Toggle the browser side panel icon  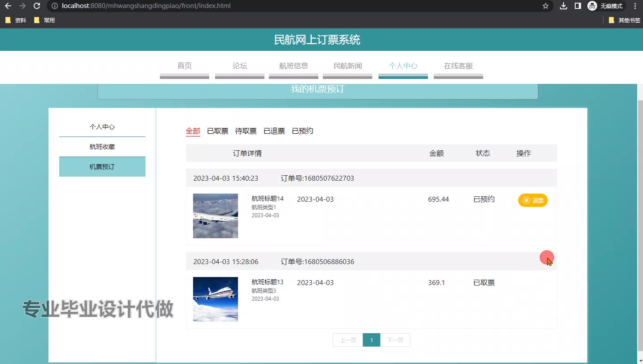578,6
